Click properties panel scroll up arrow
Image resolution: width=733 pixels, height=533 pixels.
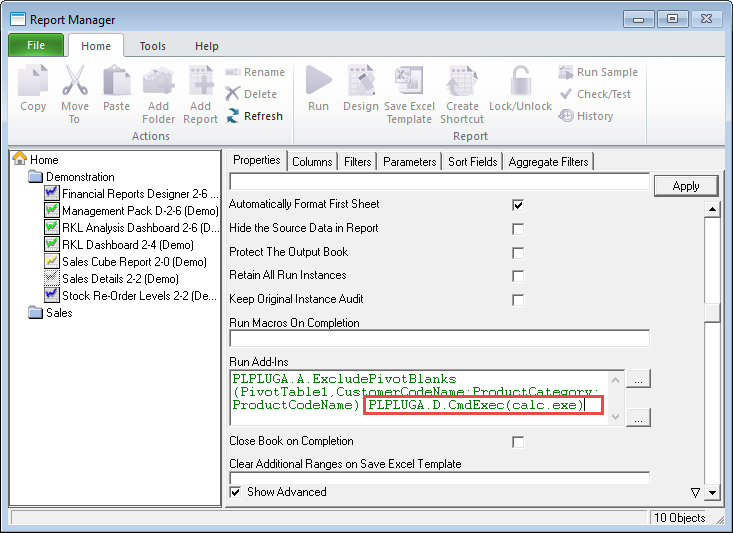coord(712,209)
